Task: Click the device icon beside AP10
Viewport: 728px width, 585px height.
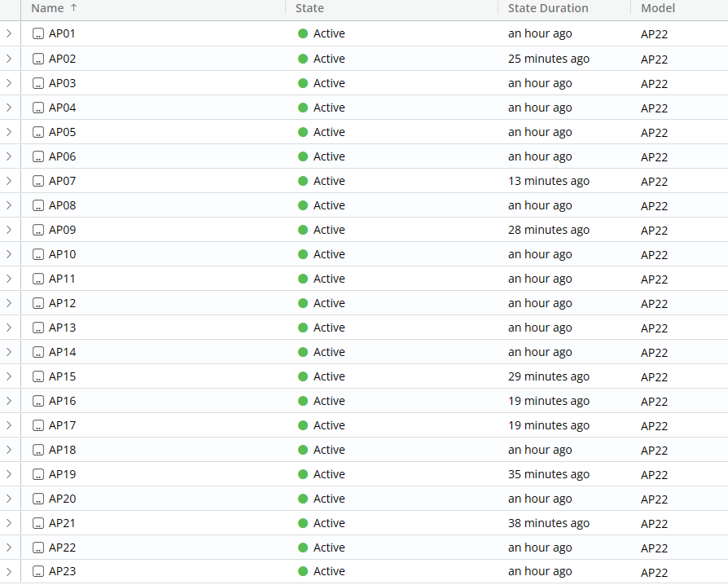Action: tap(38, 254)
